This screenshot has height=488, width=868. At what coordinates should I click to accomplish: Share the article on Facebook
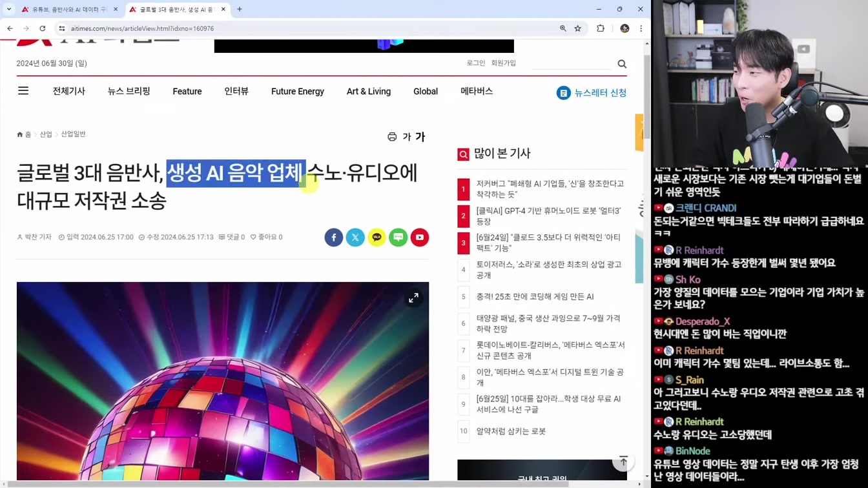334,238
